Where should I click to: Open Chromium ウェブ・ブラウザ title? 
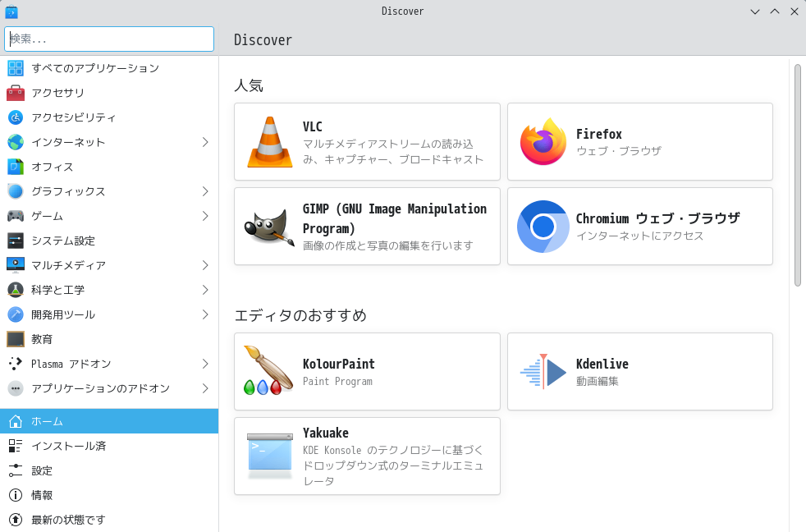click(x=658, y=218)
